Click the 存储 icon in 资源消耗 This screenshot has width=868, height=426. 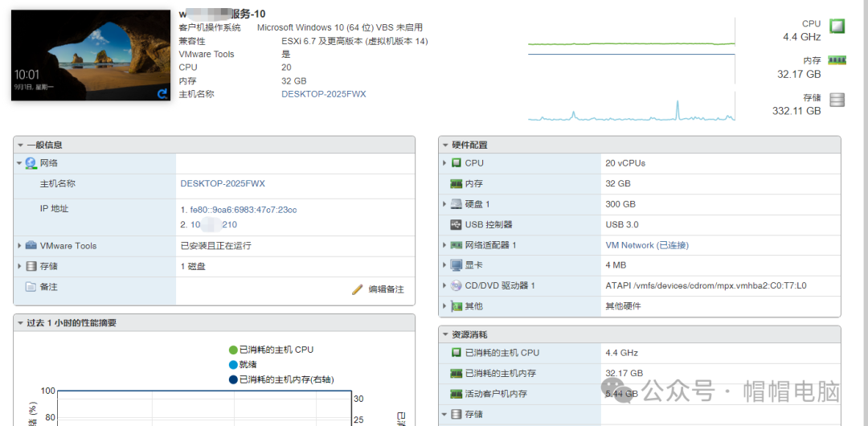click(457, 414)
